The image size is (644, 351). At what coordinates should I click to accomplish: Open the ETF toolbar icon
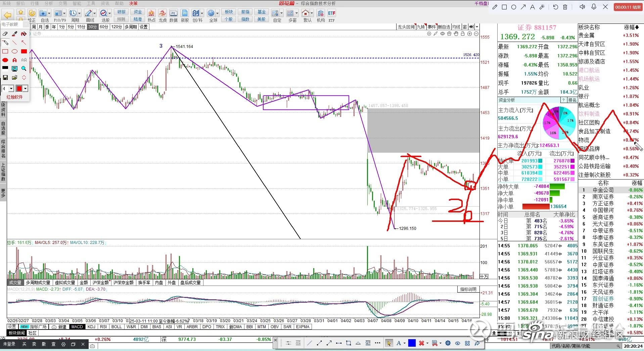[x=331, y=16]
